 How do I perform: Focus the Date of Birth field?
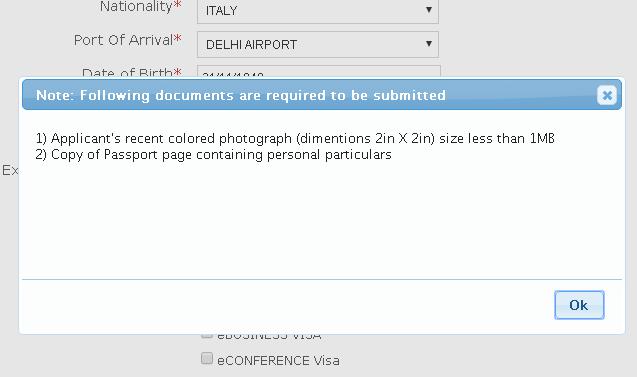tap(319, 72)
